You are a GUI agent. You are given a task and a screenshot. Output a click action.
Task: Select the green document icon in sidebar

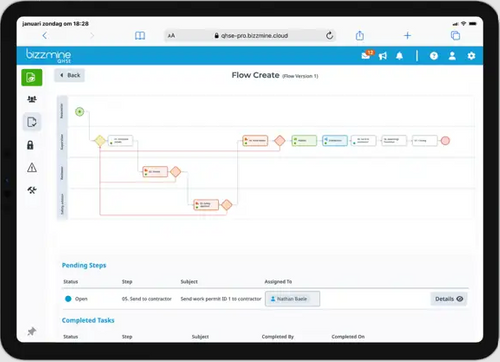(x=32, y=77)
